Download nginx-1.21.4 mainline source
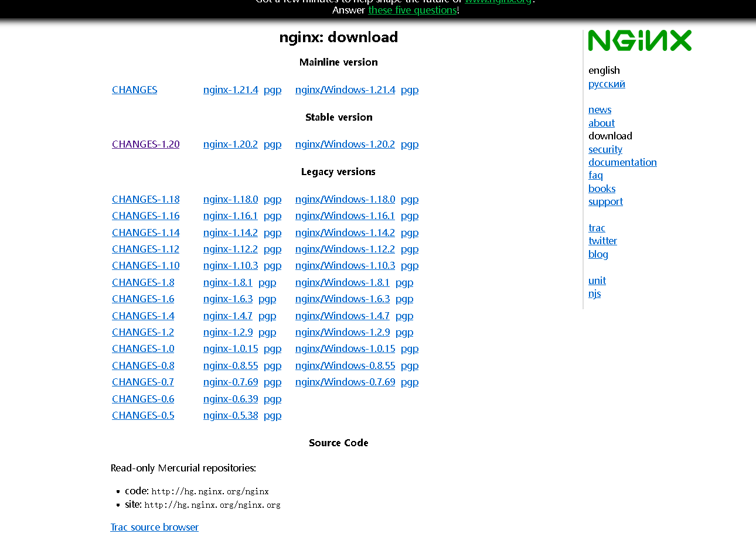Screen dimensions: 756x537 (231, 90)
